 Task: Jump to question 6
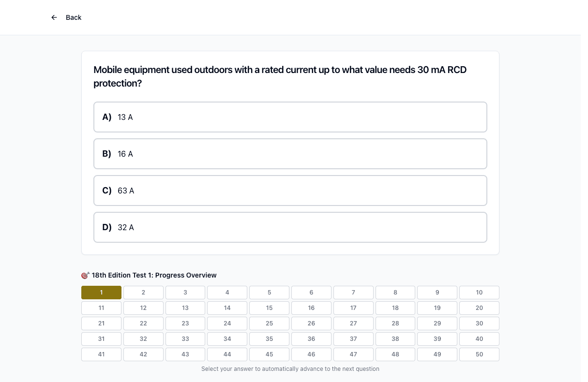pos(311,293)
